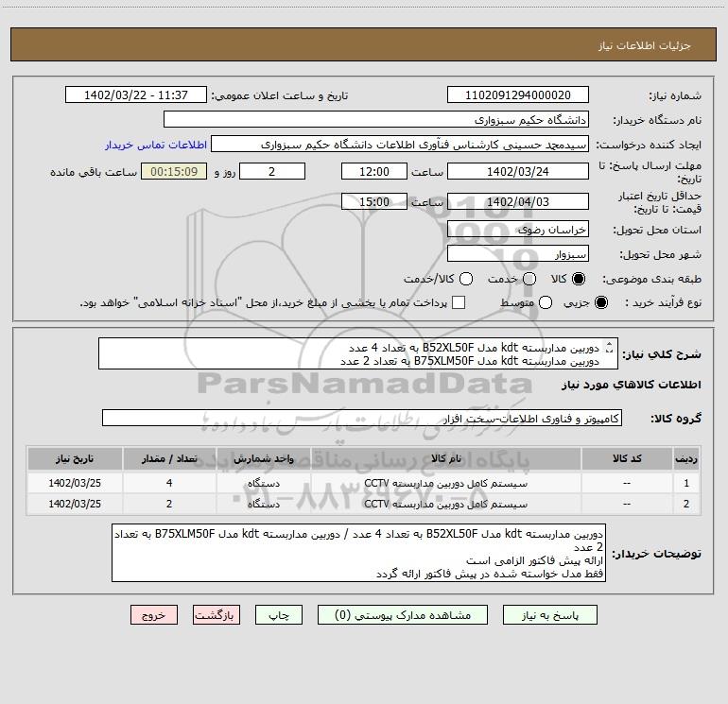Image resolution: width=728 pixels, height=704 pixels.
Task: Click the remaining days field showing 2
Action: [x=272, y=171]
